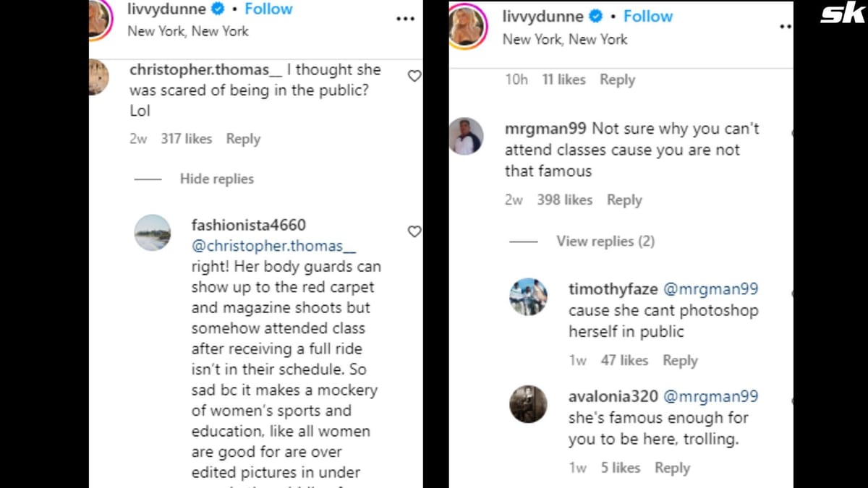The image size is (868, 488).
Task: Open the @christopher.thomas__ mention link
Action: coord(273,246)
